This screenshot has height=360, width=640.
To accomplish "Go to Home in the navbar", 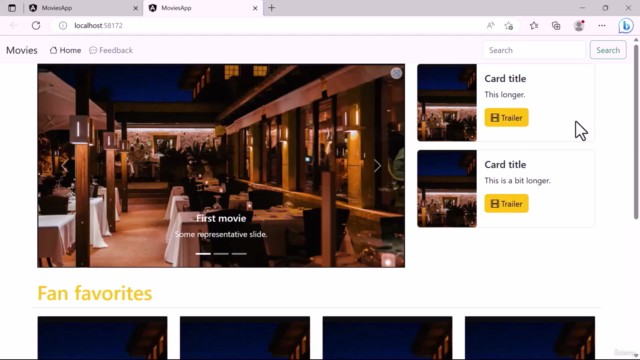I will (x=65, y=50).
